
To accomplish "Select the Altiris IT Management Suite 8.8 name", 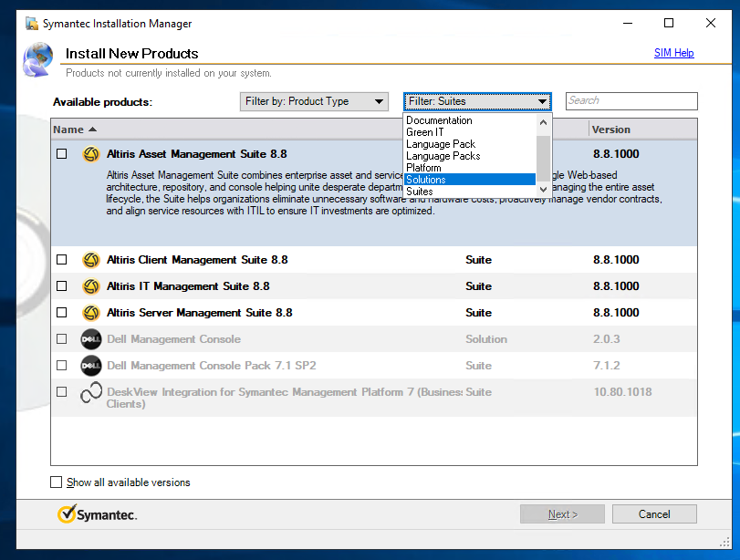I will (x=188, y=285).
